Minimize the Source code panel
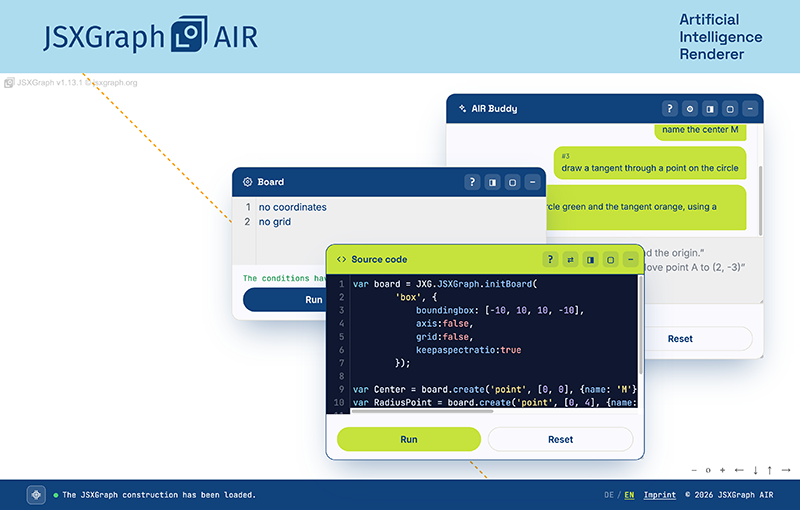 point(631,260)
